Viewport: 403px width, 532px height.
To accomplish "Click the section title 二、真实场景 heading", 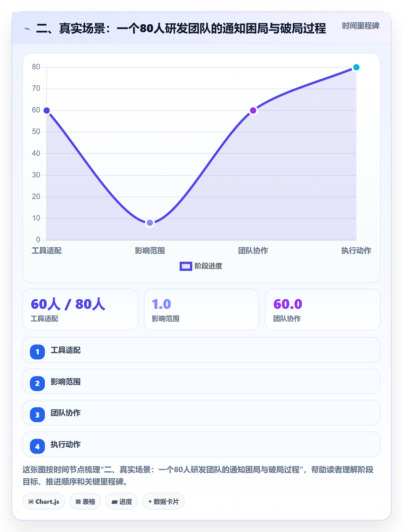I will pyautogui.click(x=181, y=28).
